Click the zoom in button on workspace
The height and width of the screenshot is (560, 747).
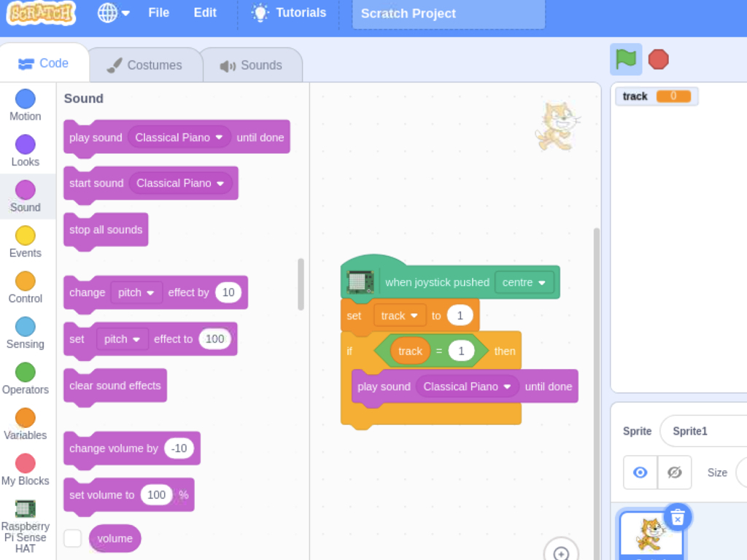[x=561, y=553]
